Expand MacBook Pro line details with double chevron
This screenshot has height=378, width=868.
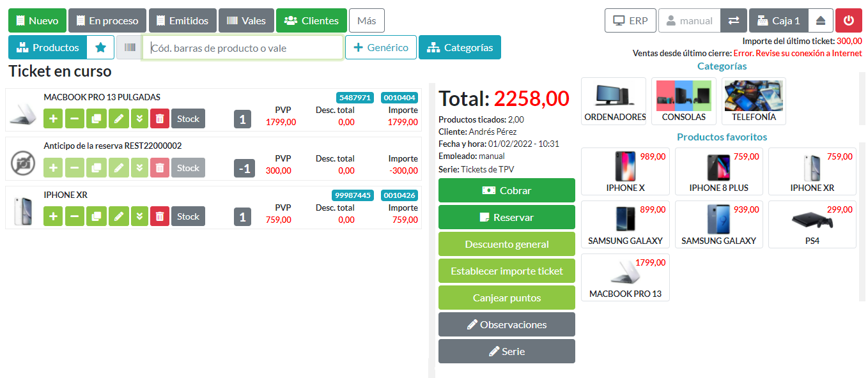coord(139,119)
